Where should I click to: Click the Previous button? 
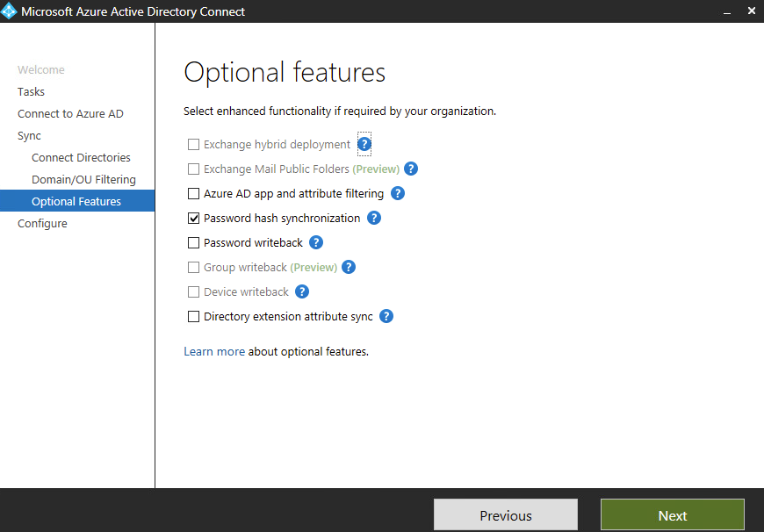(506, 515)
